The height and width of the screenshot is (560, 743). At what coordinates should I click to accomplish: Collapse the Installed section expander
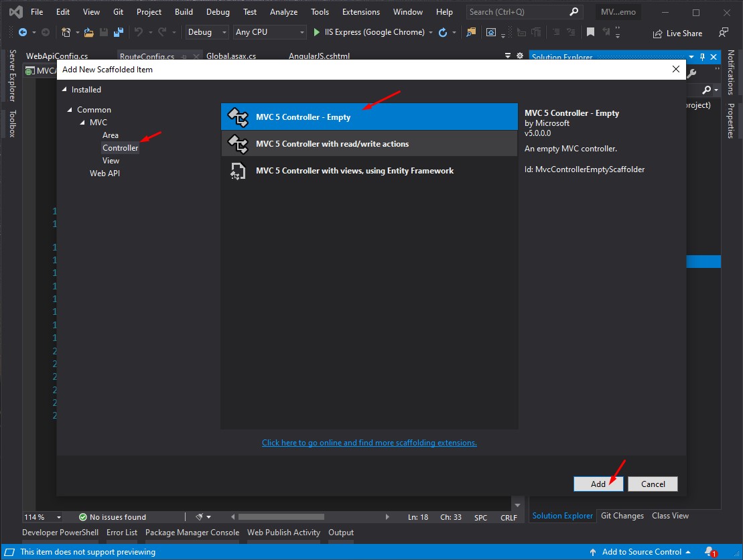(x=65, y=90)
